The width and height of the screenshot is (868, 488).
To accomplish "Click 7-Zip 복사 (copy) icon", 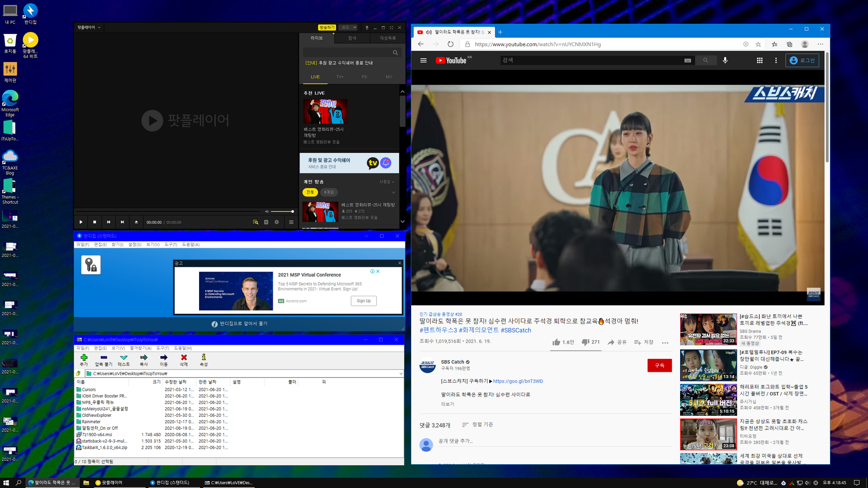I will coord(144,360).
